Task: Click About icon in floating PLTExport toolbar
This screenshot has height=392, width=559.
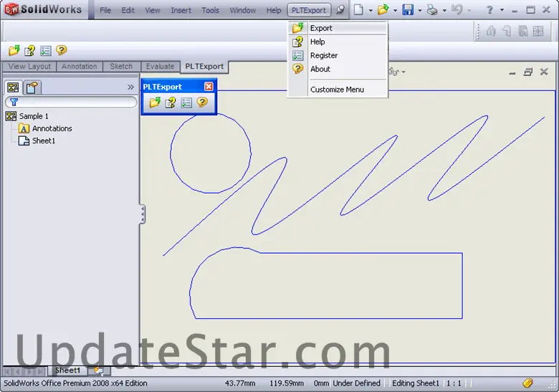Action: click(202, 102)
